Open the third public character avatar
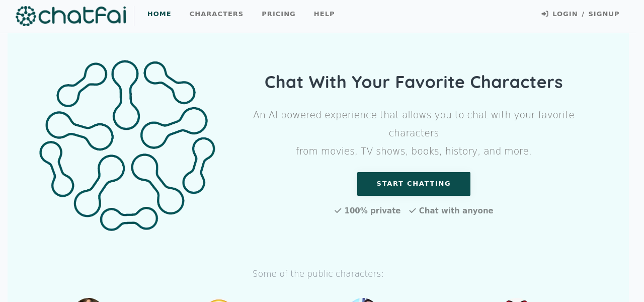644x302 pixels. pos(362,300)
